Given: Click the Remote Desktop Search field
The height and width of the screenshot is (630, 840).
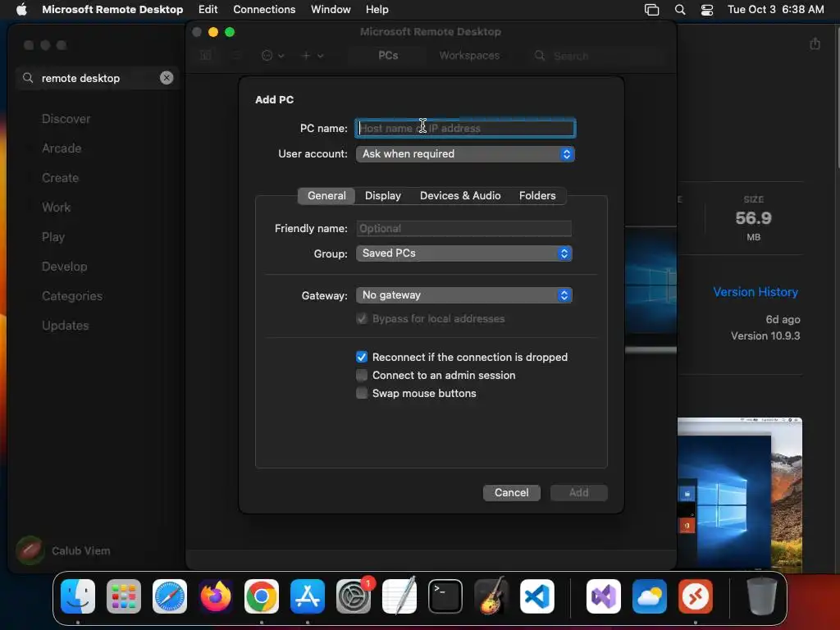Looking at the screenshot, I should 599,56.
